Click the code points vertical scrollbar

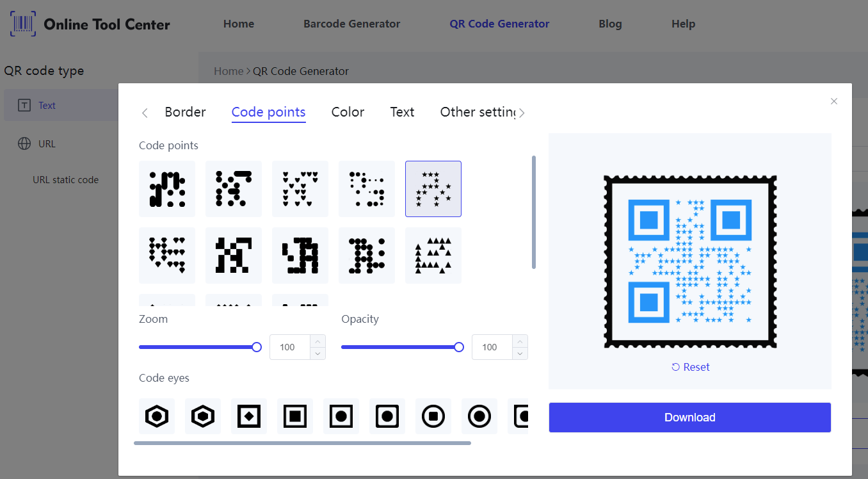(534, 211)
